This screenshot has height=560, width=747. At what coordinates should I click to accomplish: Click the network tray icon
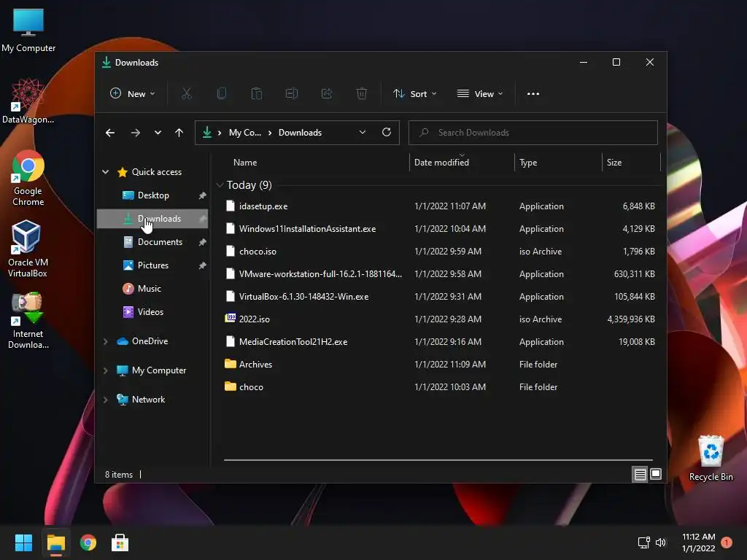pyautogui.click(x=643, y=542)
